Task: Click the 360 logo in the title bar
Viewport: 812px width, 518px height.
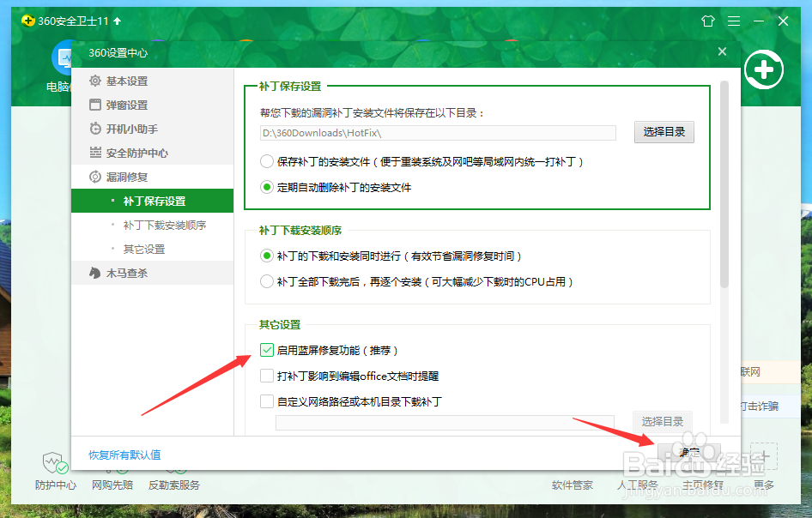Action: (28, 21)
